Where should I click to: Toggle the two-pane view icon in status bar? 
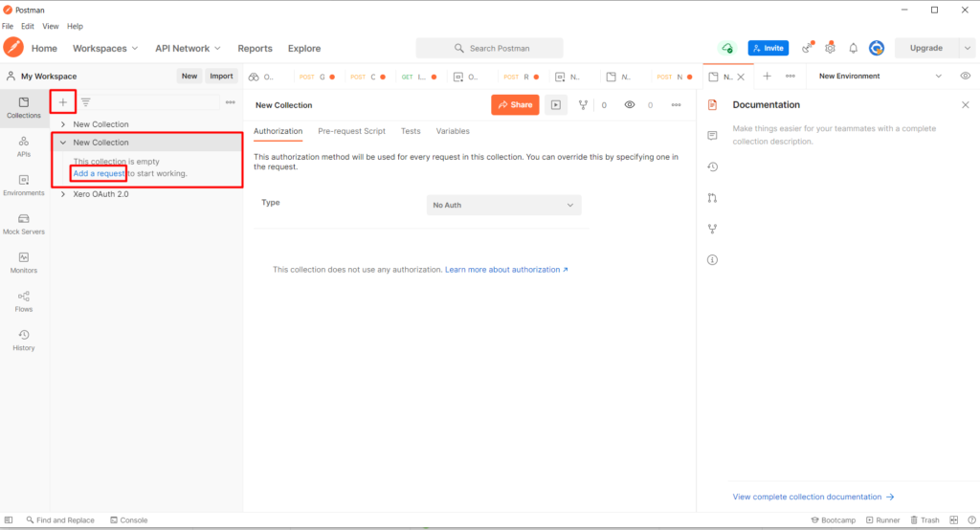pos(954,520)
